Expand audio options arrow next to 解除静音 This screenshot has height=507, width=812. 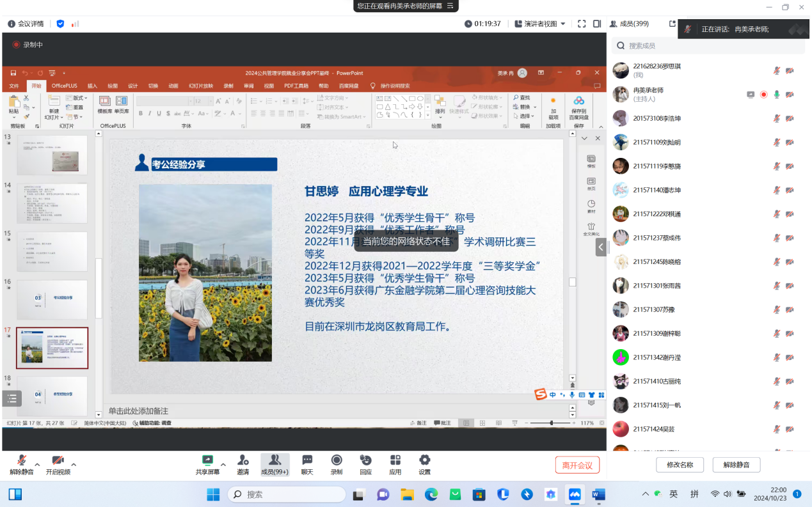tap(37, 465)
